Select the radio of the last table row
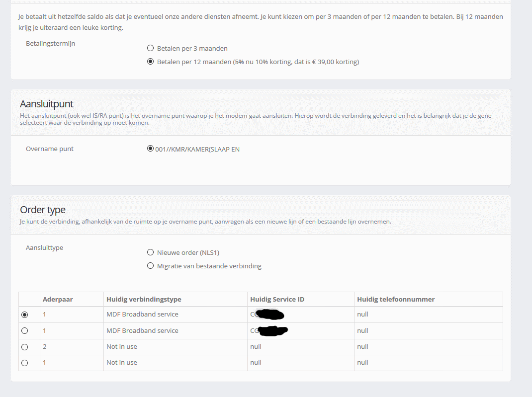This screenshot has height=397, width=532. click(25, 363)
